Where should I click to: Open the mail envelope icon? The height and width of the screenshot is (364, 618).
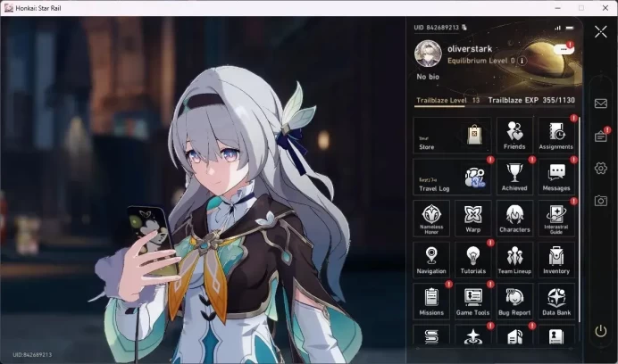601,103
